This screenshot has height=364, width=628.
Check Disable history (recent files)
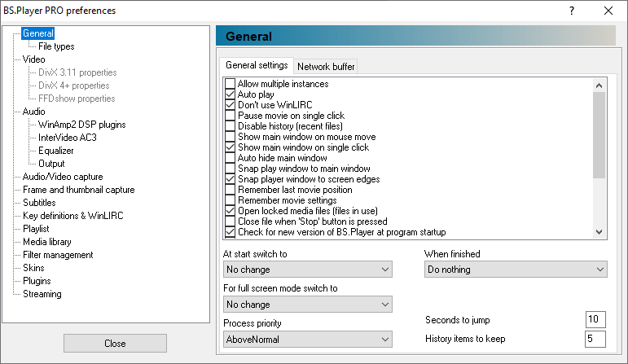[230, 126]
